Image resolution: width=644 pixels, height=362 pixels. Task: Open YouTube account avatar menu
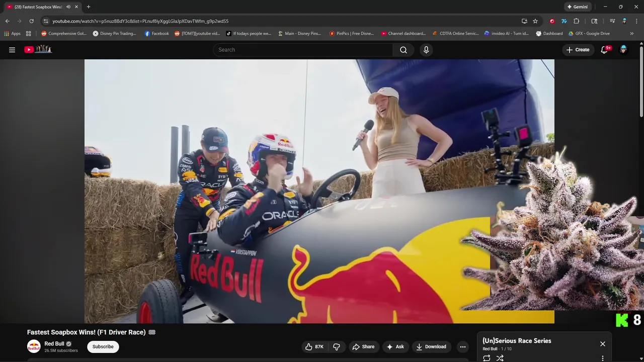coord(623,50)
